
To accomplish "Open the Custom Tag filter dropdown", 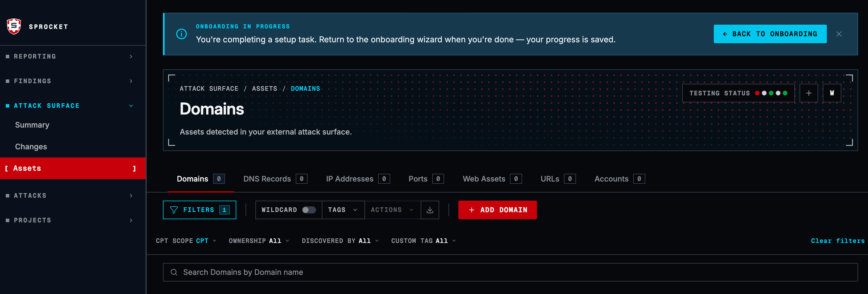I will pos(424,241).
